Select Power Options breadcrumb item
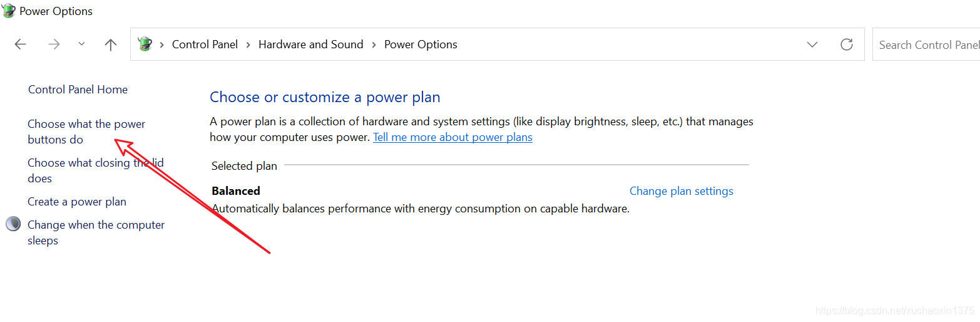Image resolution: width=980 pixels, height=322 pixels. pyautogui.click(x=421, y=44)
